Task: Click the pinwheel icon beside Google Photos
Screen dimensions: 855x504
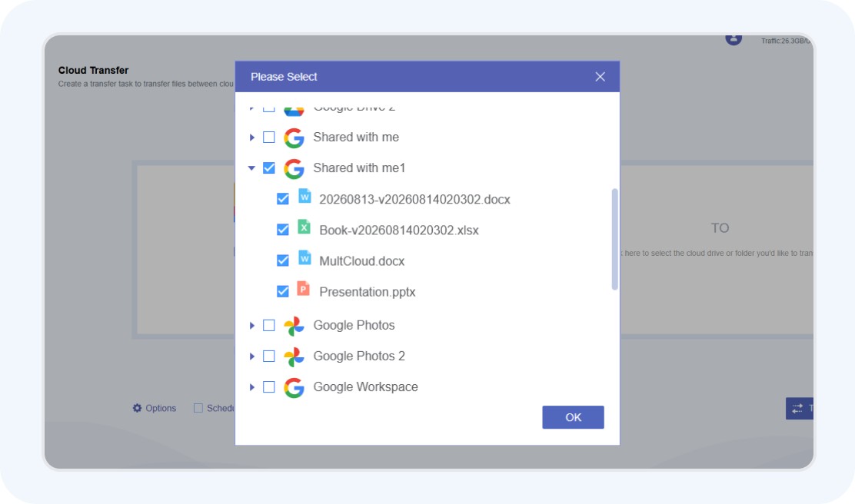Action: click(x=294, y=326)
